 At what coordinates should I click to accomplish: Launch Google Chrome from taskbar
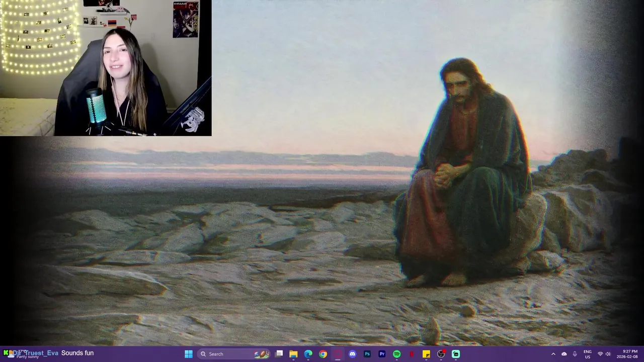(323, 354)
